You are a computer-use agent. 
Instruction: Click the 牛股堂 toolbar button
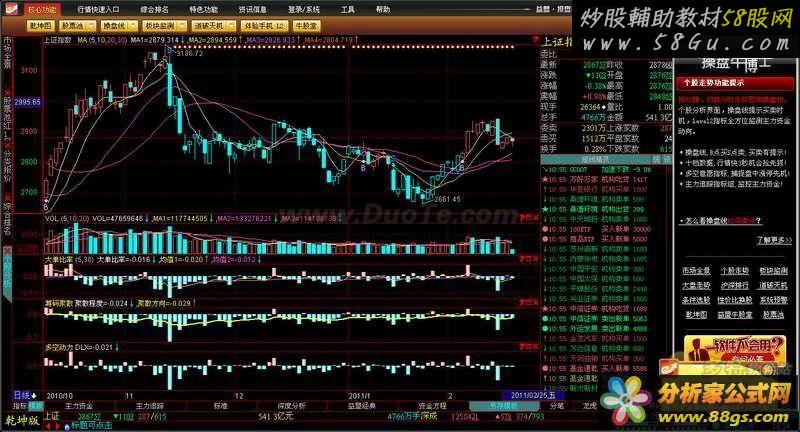[306, 26]
